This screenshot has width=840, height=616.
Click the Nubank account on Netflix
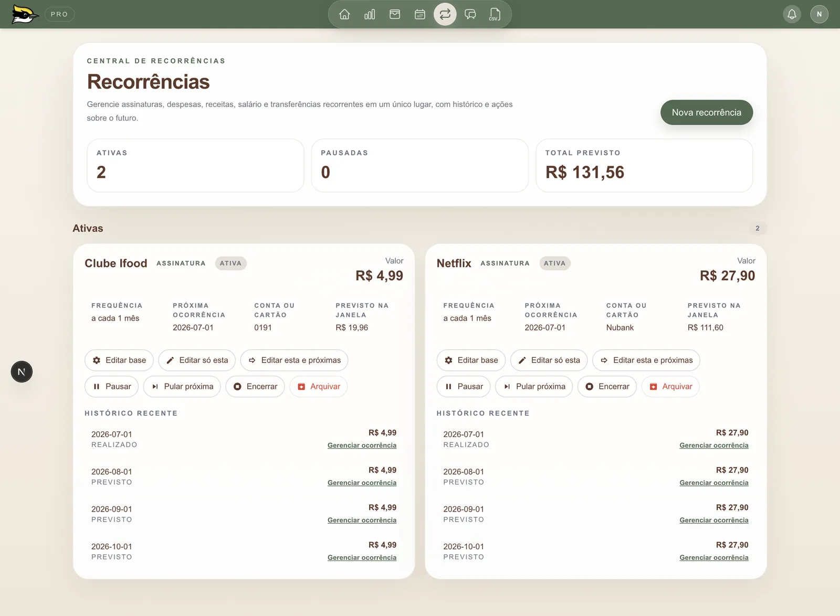620,327
